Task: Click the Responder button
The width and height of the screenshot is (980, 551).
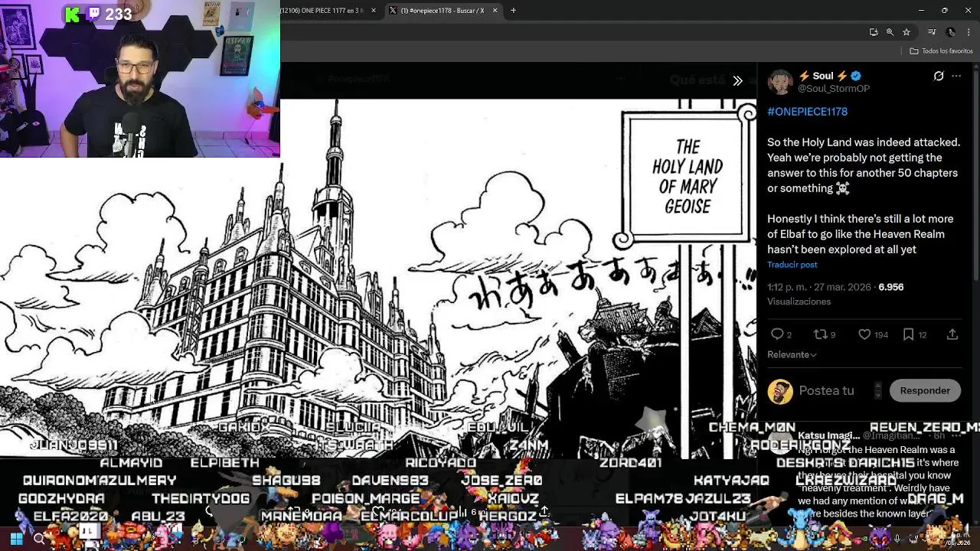Action: coord(925,390)
